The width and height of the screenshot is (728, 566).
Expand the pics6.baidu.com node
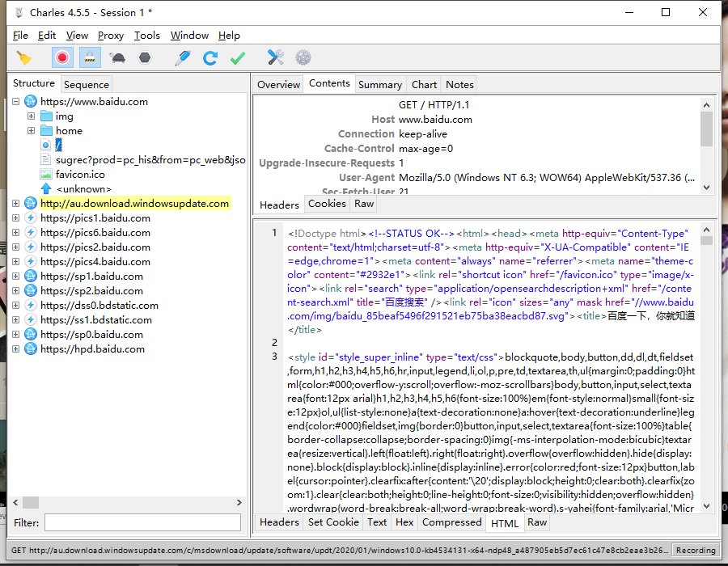click(16, 232)
